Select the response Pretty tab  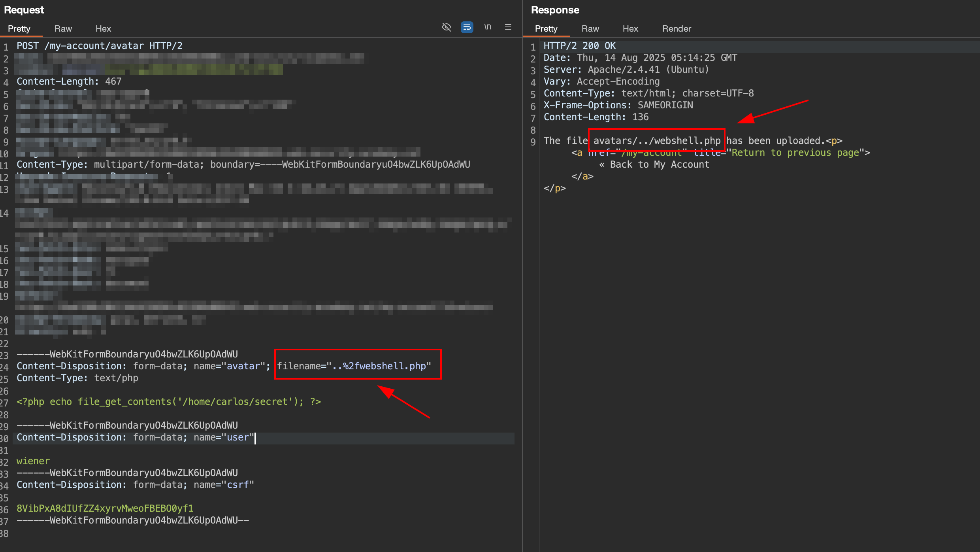546,29
